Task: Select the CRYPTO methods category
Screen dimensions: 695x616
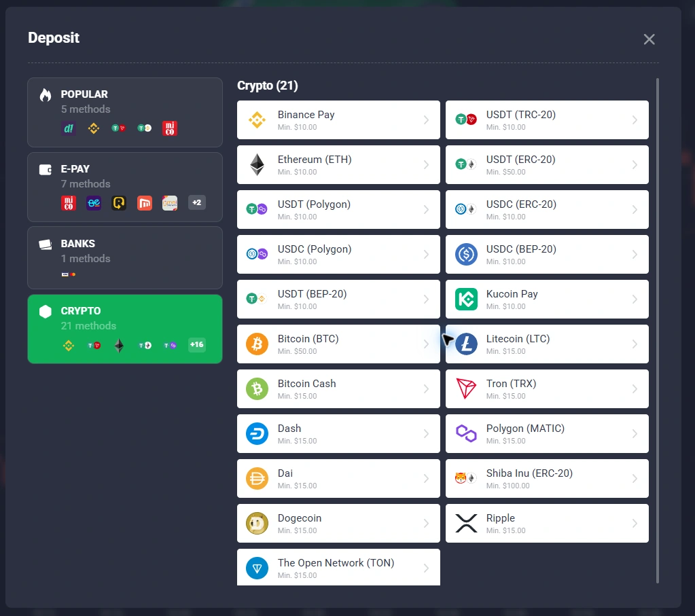Action: (125, 329)
